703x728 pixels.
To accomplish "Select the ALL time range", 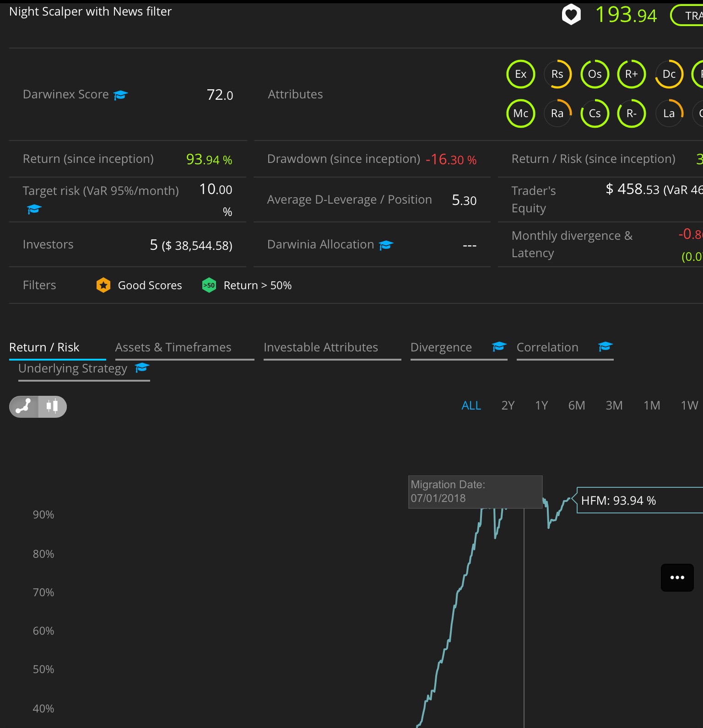I will [471, 405].
